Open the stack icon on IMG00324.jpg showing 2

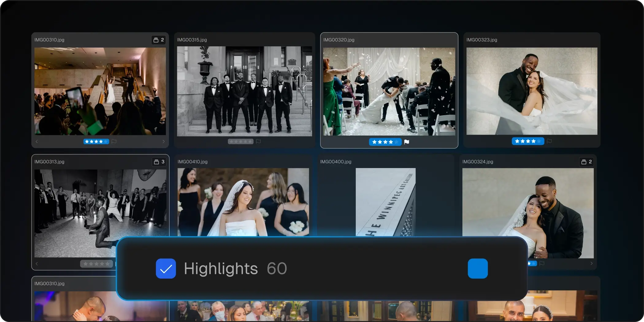point(586,162)
